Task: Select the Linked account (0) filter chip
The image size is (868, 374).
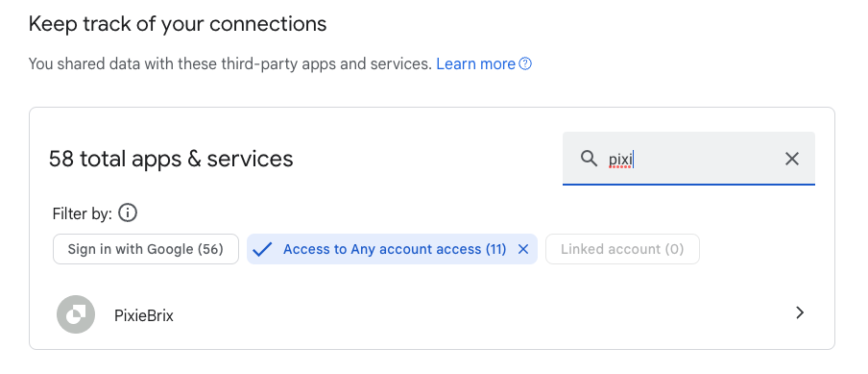Action: pos(622,249)
